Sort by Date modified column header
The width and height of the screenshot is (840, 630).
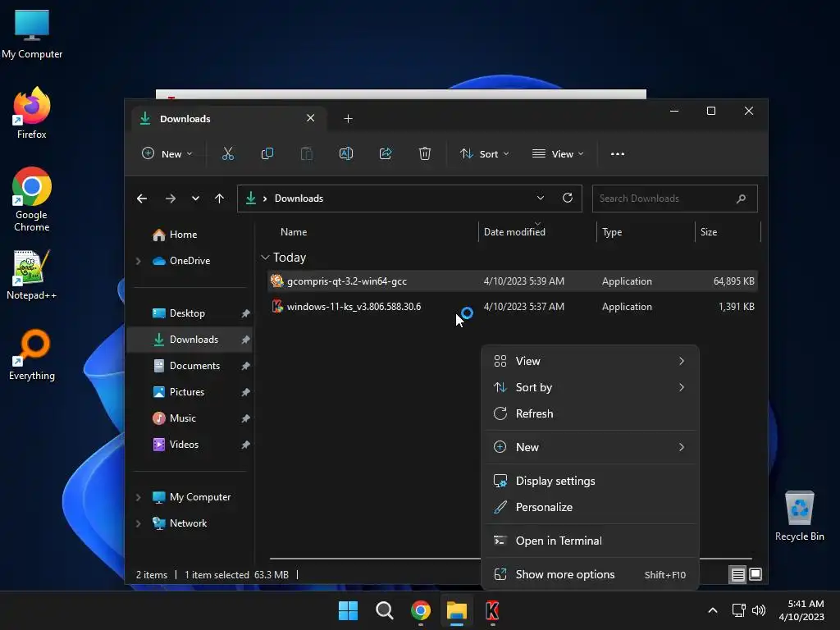(514, 232)
